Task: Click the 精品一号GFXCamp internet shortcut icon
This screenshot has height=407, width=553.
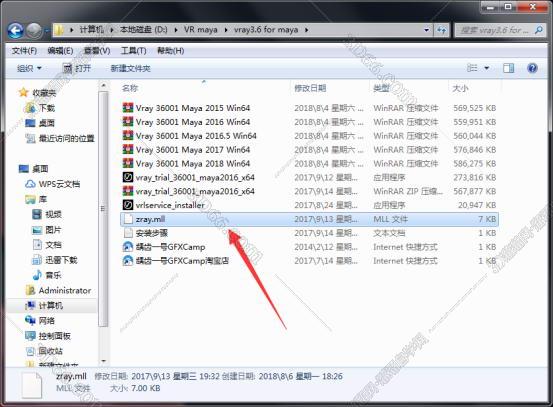Action: pyautogui.click(x=127, y=247)
